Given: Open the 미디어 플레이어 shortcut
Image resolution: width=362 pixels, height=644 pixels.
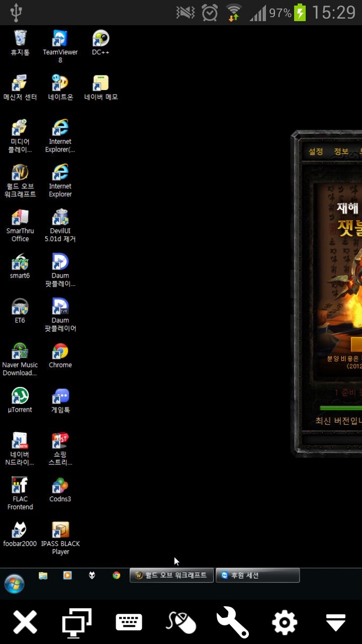Looking at the screenshot, I should [20, 136].
